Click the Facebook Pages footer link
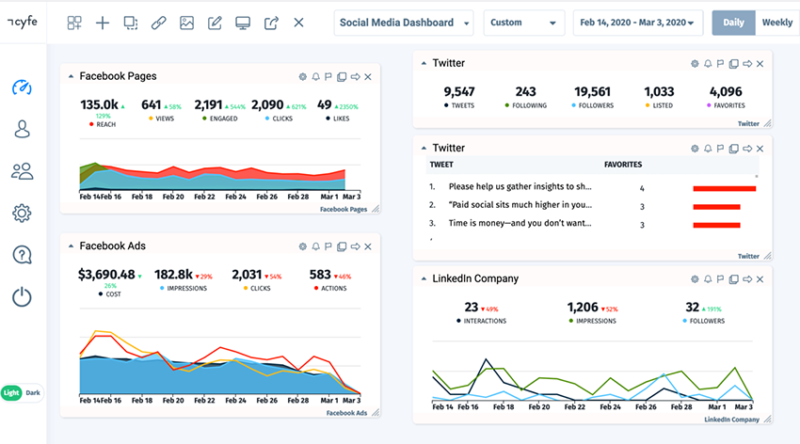 pos(343,209)
